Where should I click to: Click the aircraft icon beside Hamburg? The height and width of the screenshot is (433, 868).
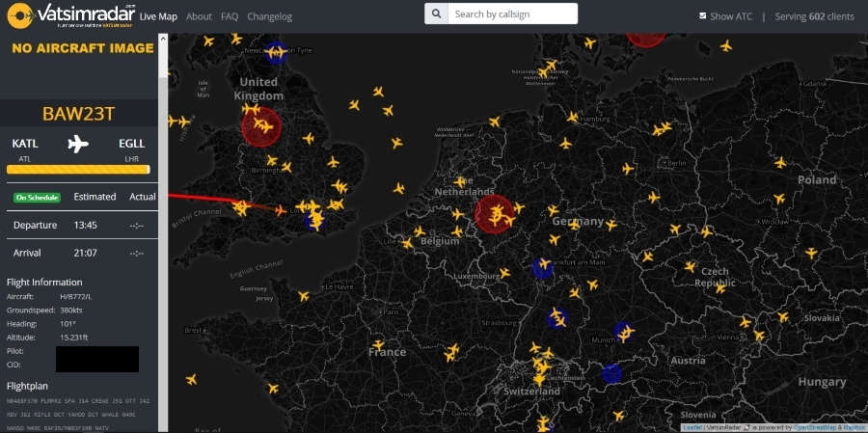tap(572, 118)
